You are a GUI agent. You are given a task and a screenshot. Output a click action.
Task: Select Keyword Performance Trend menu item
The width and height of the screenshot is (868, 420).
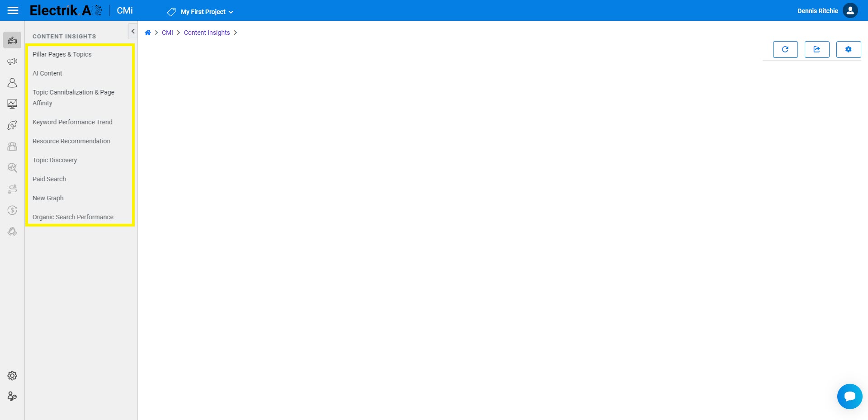click(72, 122)
